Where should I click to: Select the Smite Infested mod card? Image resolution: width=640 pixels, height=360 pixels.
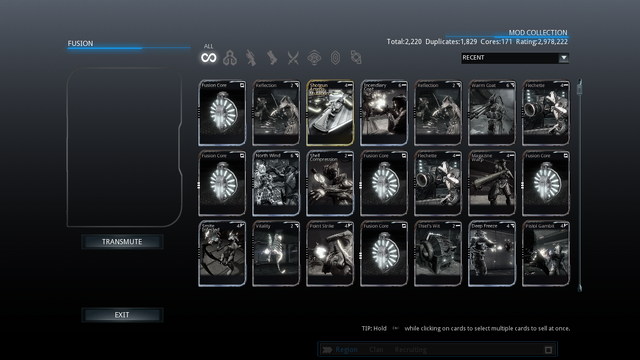tap(222, 253)
